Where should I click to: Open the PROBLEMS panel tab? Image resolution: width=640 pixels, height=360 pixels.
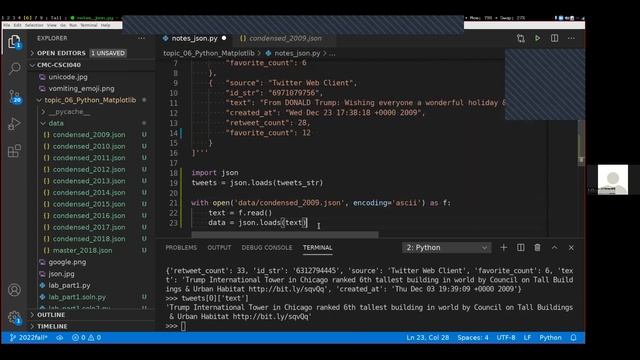(x=181, y=247)
